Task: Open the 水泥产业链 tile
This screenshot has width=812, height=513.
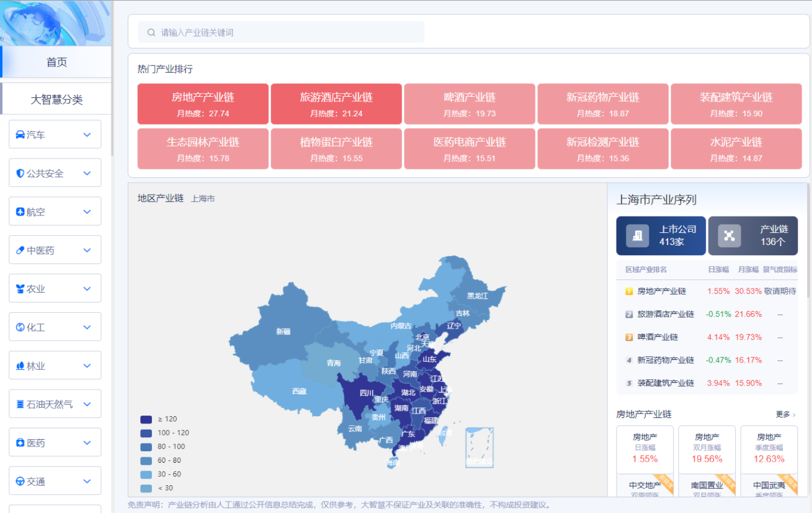Action: pyautogui.click(x=736, y=149)
